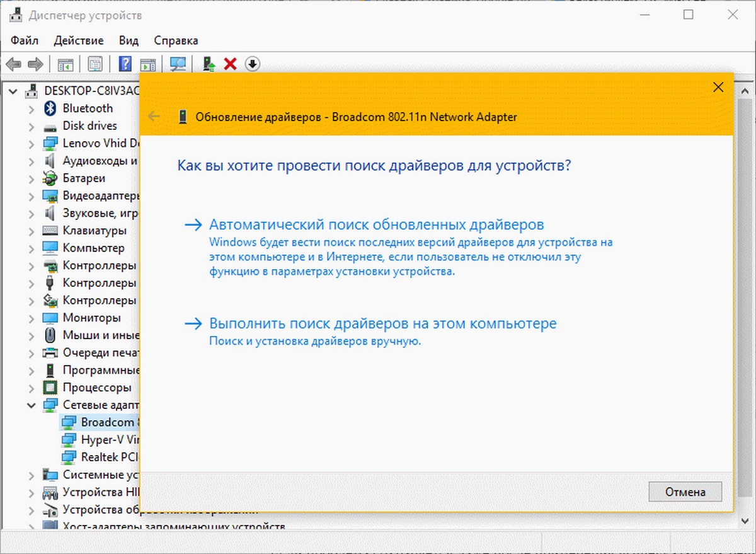Open the Properties toolbar icon
Screen dimensions: 756x554
pyautogui.click(x=95, y=64)
